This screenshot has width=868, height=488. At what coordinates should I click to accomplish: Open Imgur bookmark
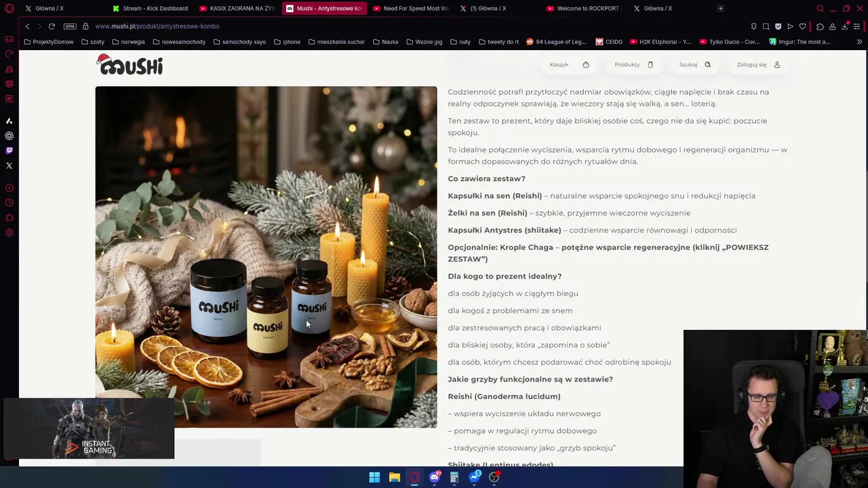pyautogui.click(x=800, y=41)
